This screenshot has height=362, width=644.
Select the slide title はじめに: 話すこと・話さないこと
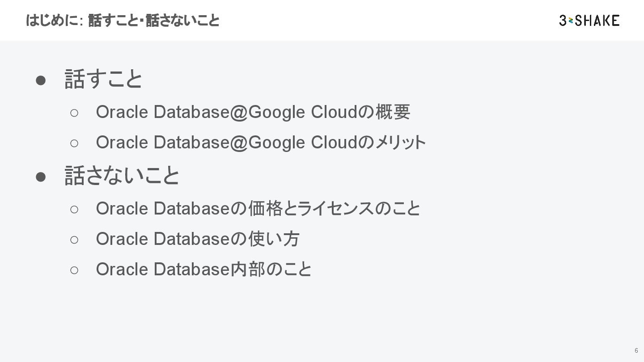pyautogui.click(x=123, y=21)
